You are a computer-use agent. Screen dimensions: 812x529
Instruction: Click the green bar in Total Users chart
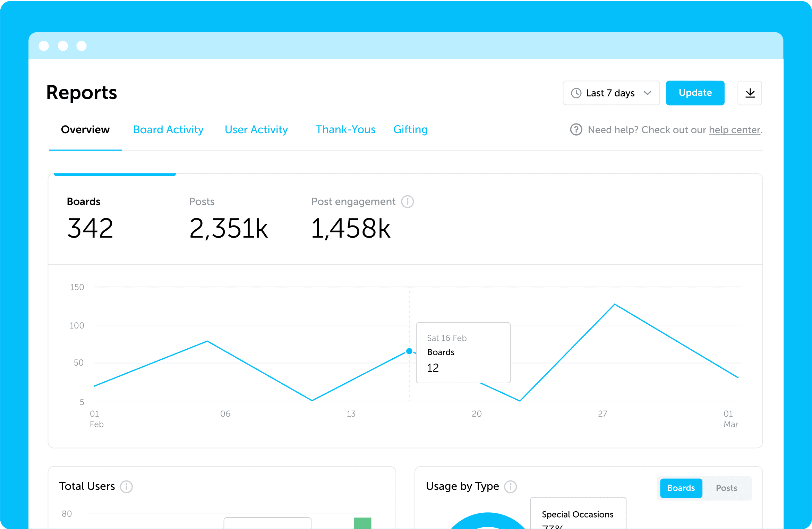(x=362, y=523)
